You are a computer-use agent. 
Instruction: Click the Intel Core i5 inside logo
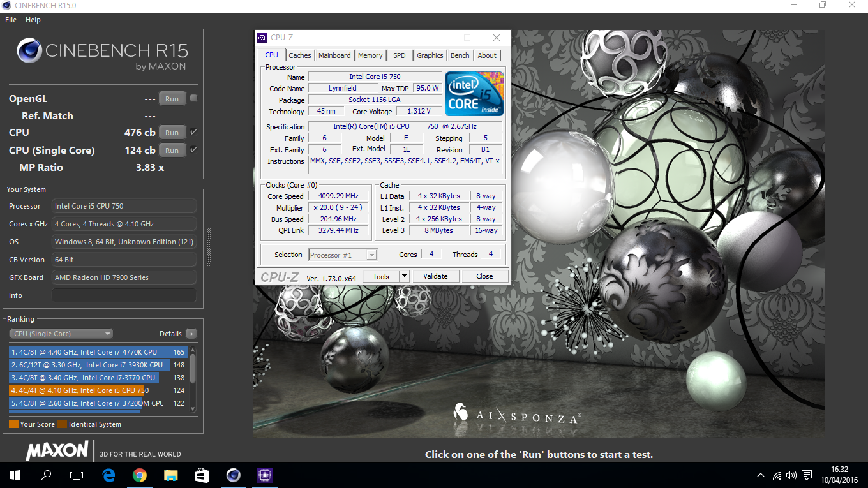point(474,94)
